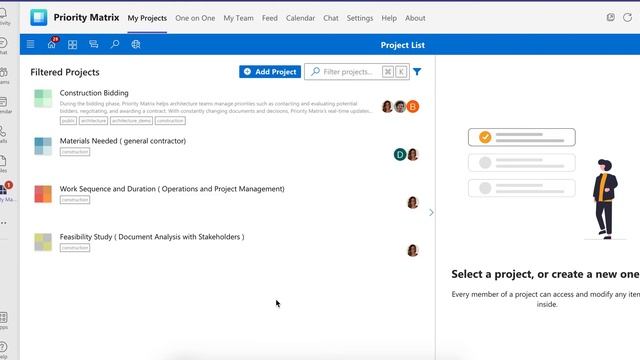Click the Work Sequence red-orange matrix icon

pyautogui.click(x=43, y=194)
